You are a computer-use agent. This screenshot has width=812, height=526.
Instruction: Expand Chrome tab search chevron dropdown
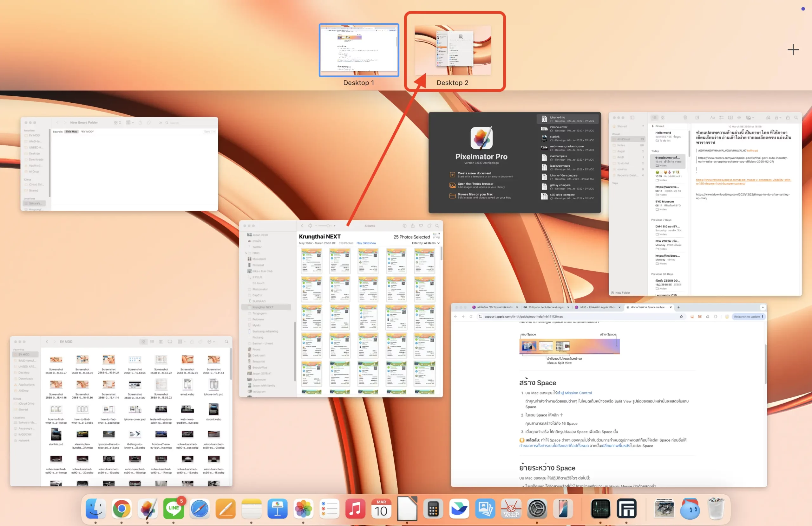(x=763, y=307)
